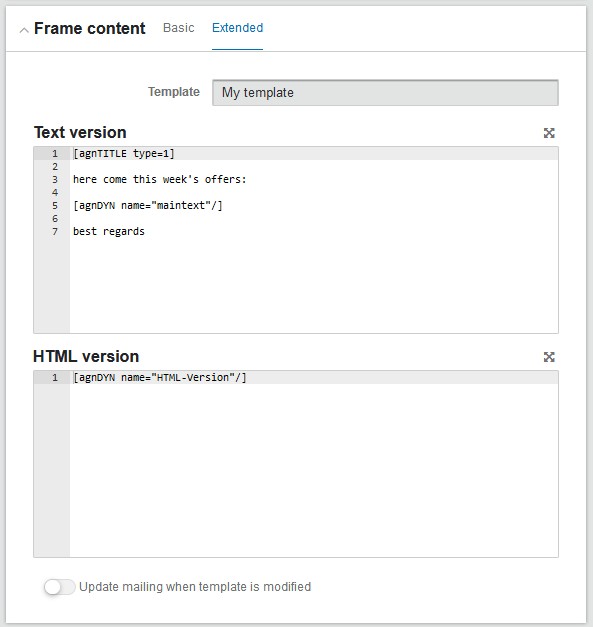Click line number 3 in text gutter
Image resolution: width=593 pixels, height=627 pixels.
[x=55, y=180]
